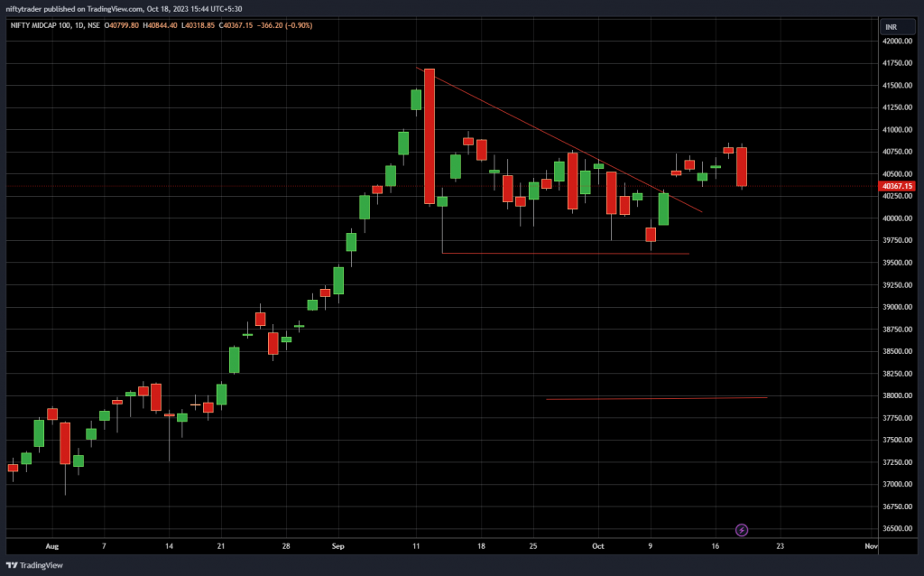
Task: Open the INR currency selector
Action: click(x=897, y=27)
